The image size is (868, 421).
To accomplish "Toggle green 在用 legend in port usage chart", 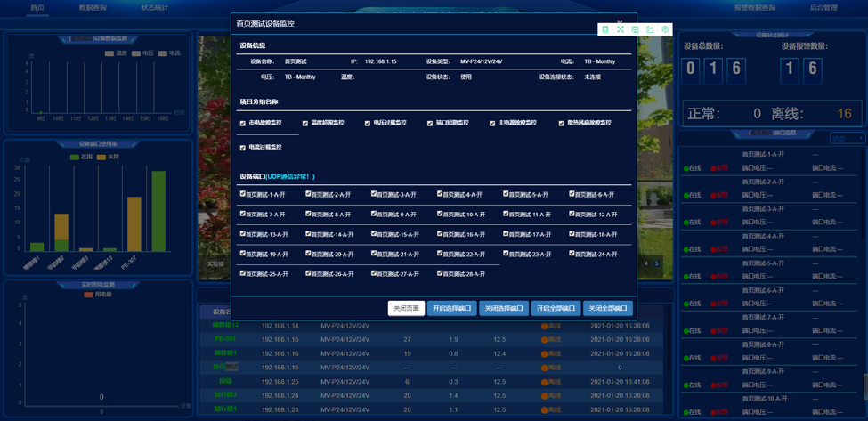I will [x=81, y=158].
